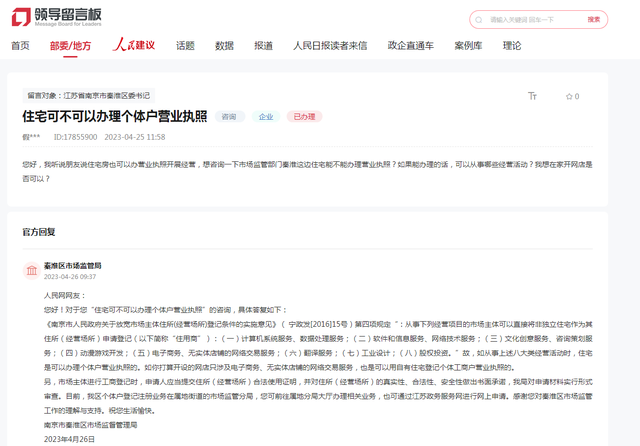Click the 咨询 tag

click(229, 117)
